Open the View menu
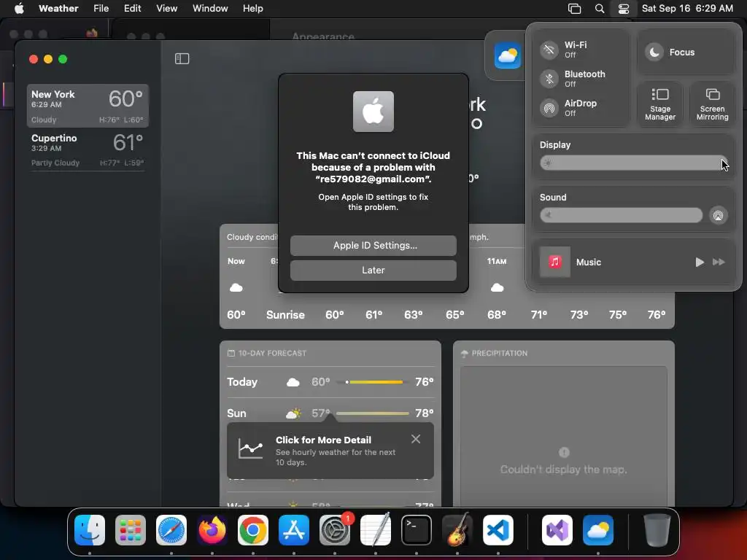This screenshot has height=560, width=747. pos(167,9)
